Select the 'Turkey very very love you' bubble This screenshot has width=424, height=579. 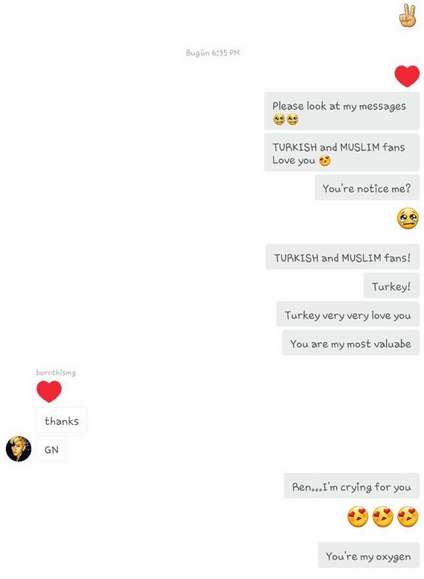click(x=348, y=315)
